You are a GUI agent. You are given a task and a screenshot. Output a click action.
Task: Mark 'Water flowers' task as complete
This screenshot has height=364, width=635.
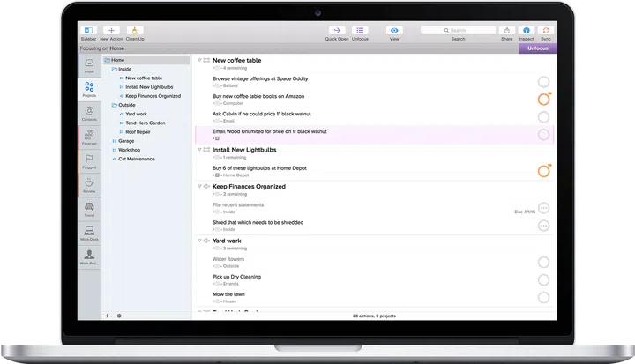(x=543, y=263)
